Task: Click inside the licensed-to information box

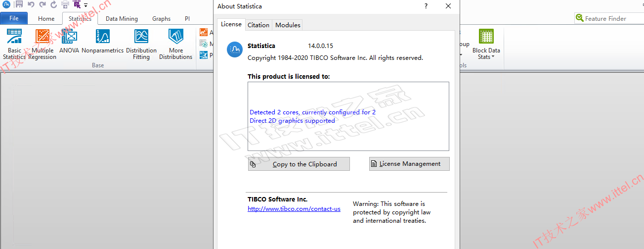Action: coord(348,116)
